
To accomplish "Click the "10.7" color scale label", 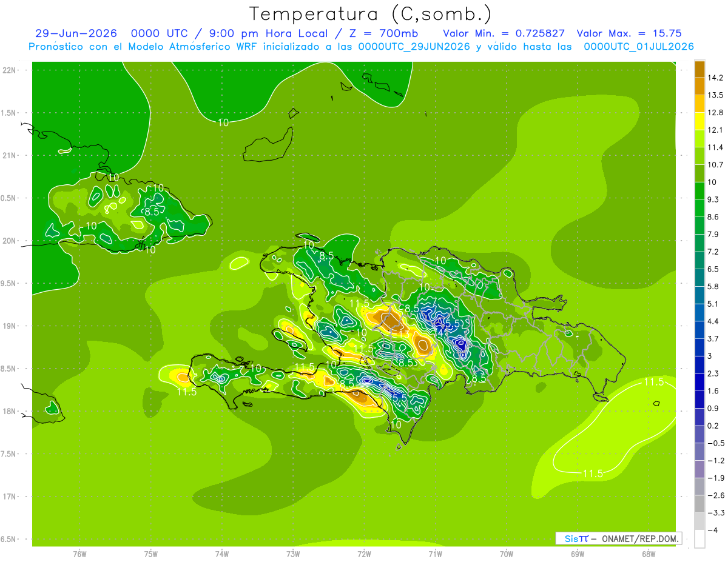I will pos(715,165).
